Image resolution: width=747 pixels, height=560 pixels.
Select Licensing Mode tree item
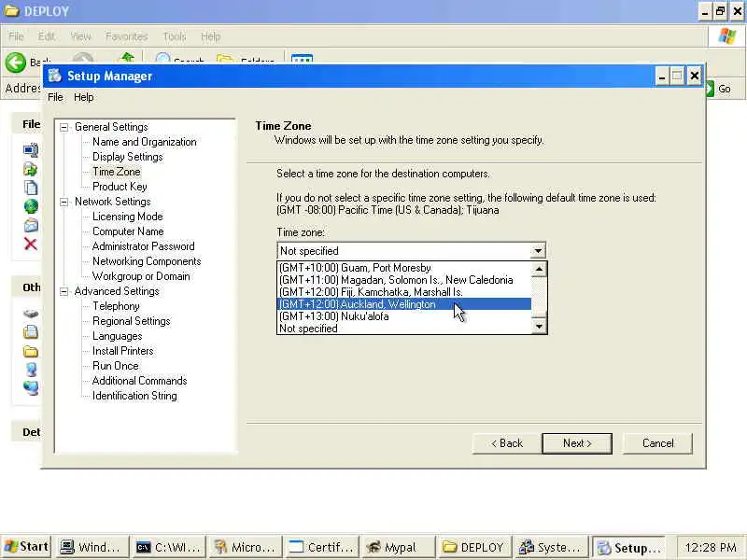click(128, 217)
